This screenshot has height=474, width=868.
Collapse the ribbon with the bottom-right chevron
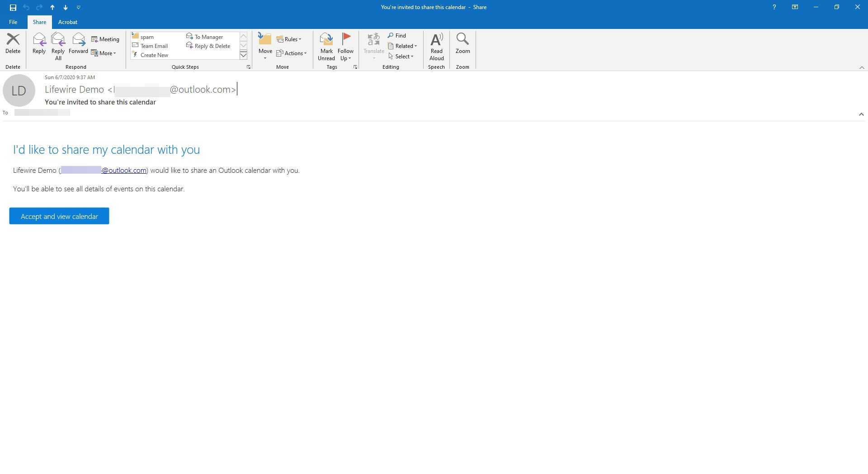coord(862,67)
